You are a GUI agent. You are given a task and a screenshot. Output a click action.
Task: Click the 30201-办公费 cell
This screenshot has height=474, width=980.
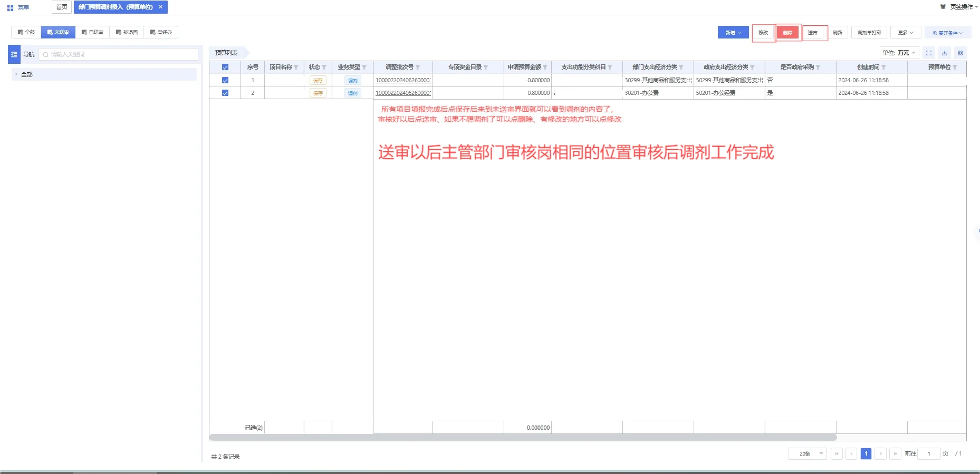pos(658,93)
